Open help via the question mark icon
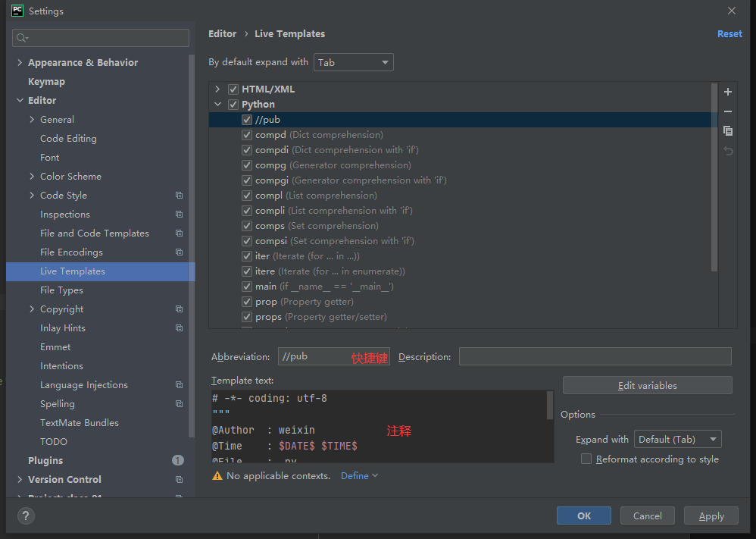This screenshot has height=539, width=756. 25,516
